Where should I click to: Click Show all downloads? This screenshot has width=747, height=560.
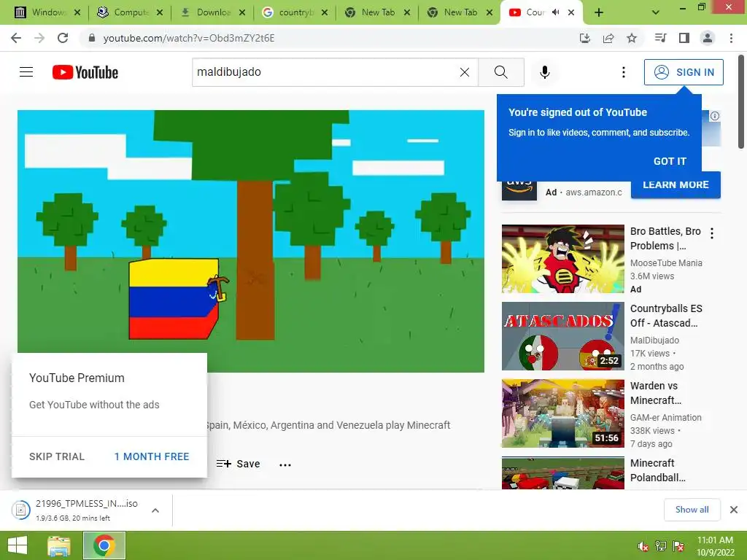click(x=692, y=510)
